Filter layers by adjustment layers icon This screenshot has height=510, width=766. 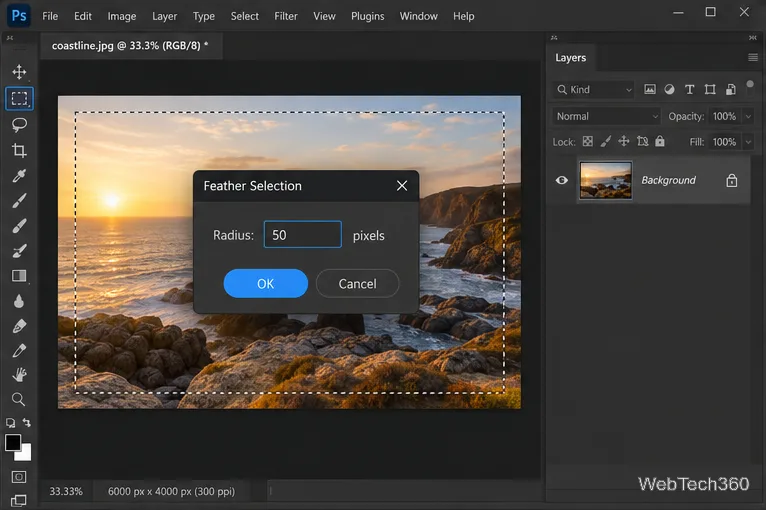[x=669, y=89]
